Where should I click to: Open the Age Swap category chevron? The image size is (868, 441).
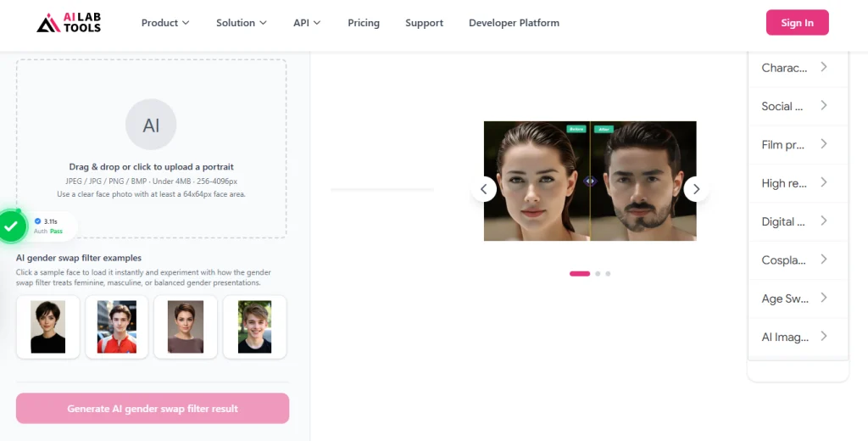tap(823, 298)
